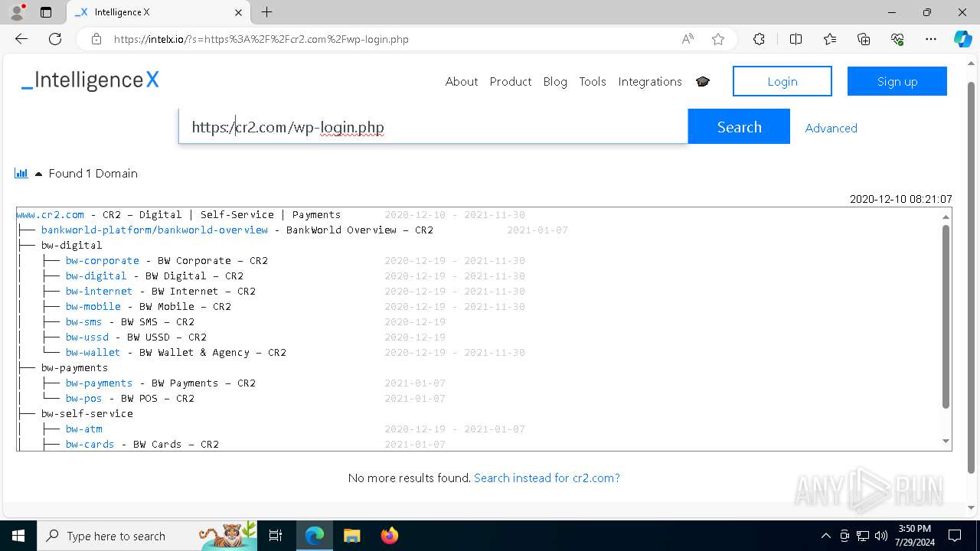The width and height of the screenshot is (980, 551).
Task: Go to the Blog page
Action: (555, 82)
